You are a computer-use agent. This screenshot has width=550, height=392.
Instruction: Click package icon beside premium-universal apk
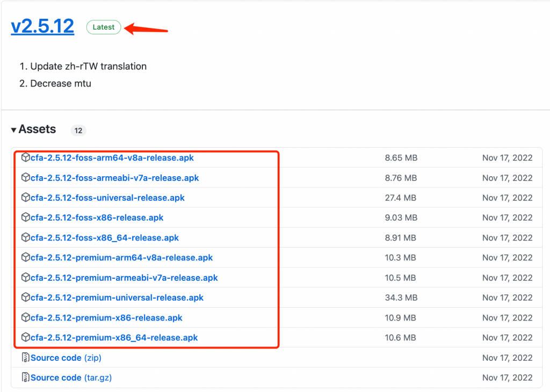pos(25,297)
